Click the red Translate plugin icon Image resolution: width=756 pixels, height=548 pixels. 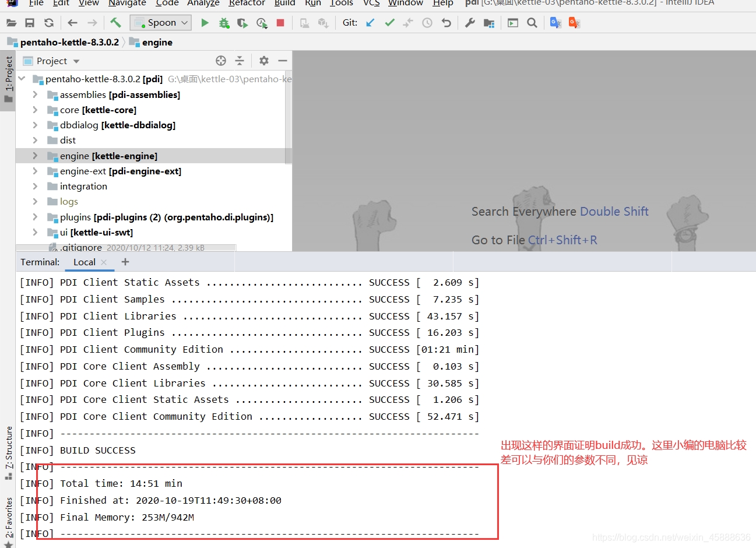click(x=575, y=23)
